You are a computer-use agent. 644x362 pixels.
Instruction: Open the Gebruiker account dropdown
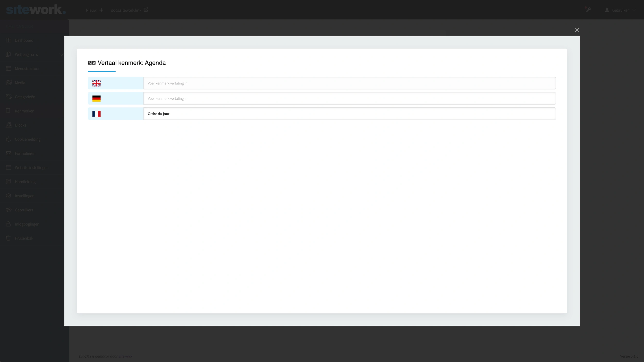point(620,10)
